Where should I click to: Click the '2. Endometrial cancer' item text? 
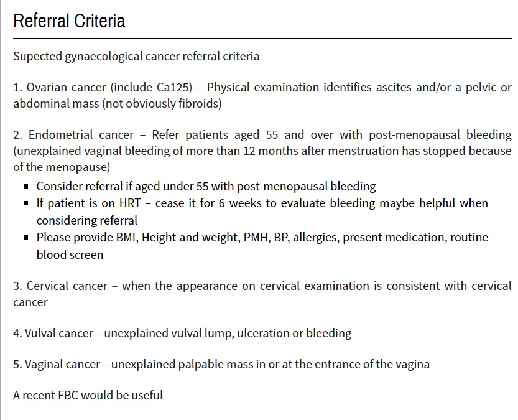(73, 134)
